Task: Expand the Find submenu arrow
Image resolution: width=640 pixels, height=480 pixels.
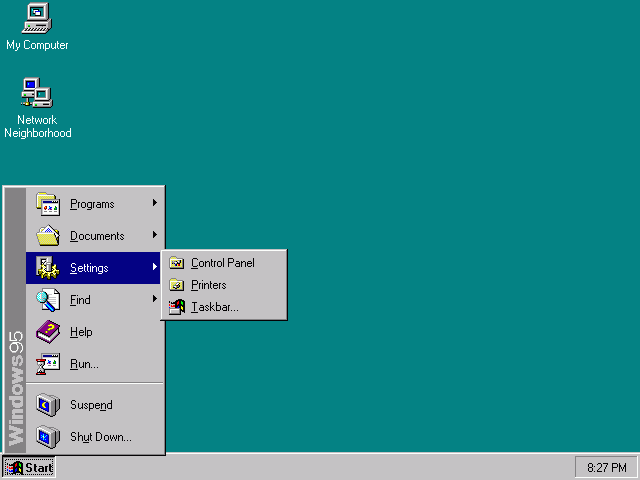Action: coord(155,298)
